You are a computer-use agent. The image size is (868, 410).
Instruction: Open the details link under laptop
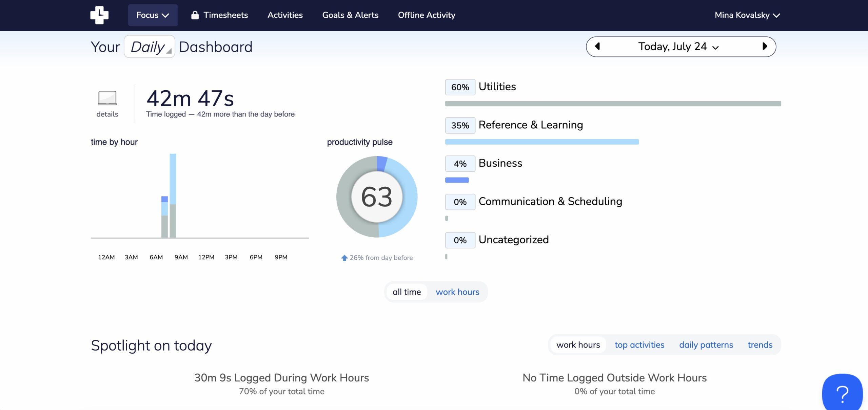pyautogui.click(x=107, y=114)
